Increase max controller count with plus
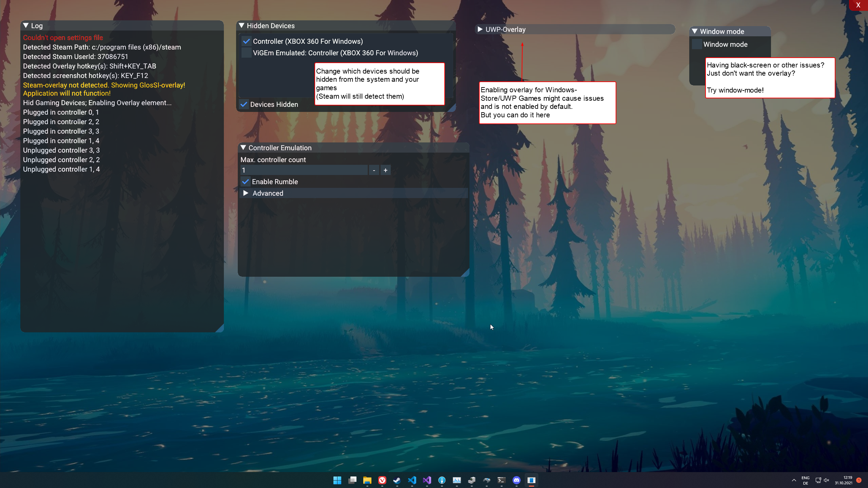 (x=385, y=170)
